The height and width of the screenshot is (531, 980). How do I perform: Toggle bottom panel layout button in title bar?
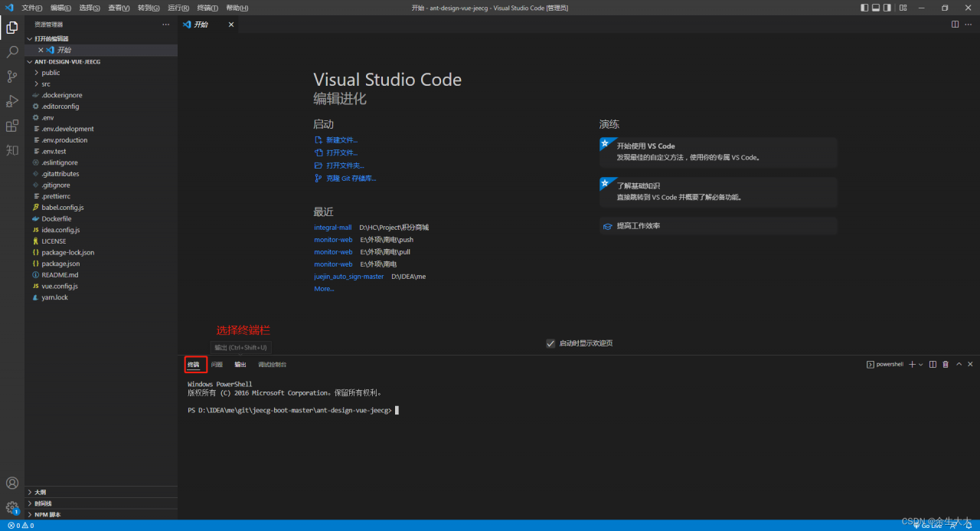tap(876, 8)
